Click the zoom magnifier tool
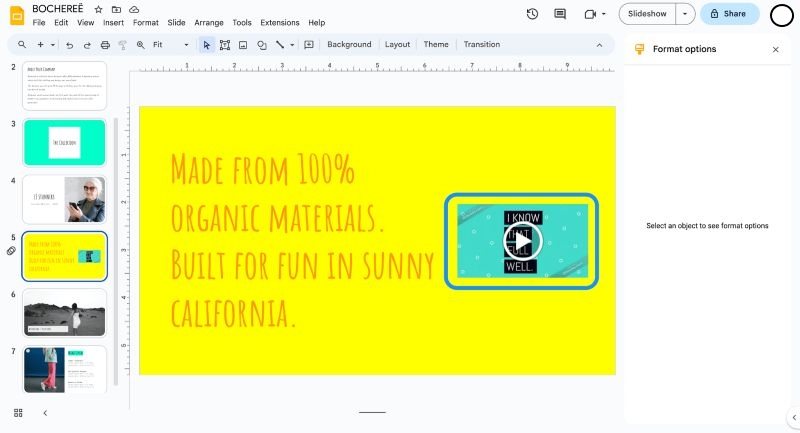The image size is (800, 433). tap(141, 45)
